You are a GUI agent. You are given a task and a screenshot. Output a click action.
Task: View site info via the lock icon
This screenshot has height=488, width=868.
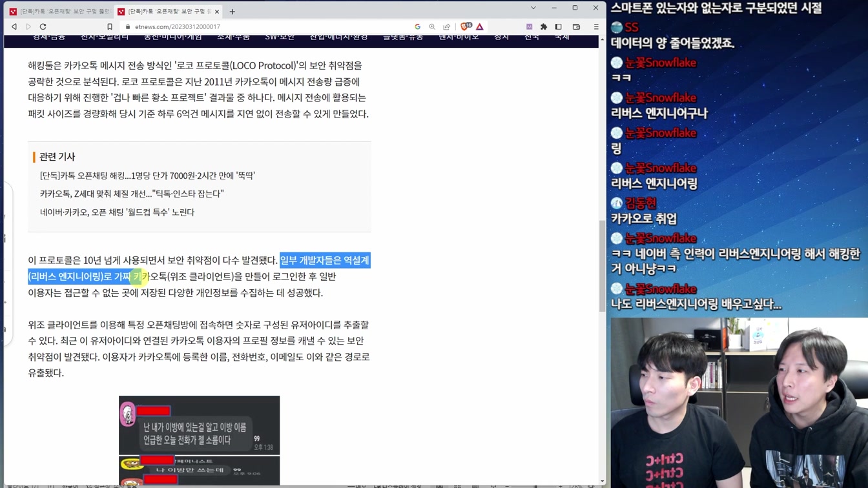point(128,27)
